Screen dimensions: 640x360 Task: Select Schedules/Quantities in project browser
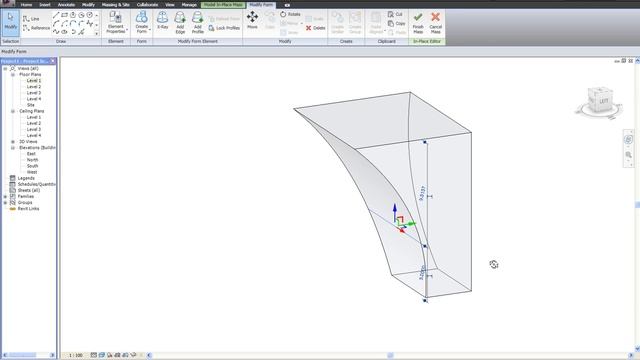tap(36, 184)
